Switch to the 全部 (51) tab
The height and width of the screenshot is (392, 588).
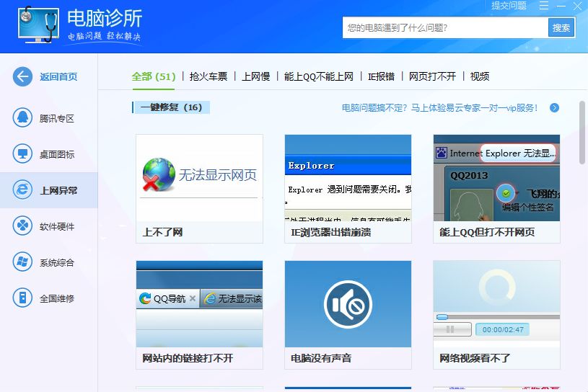click(154, 76)
